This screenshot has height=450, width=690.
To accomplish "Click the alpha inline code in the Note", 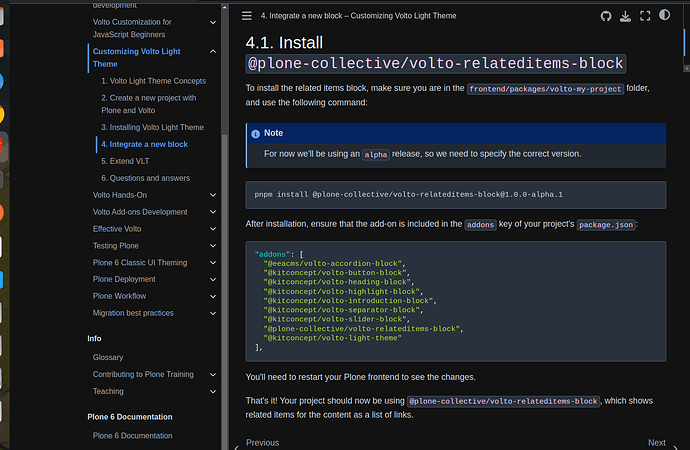I will tap(375, 155).
